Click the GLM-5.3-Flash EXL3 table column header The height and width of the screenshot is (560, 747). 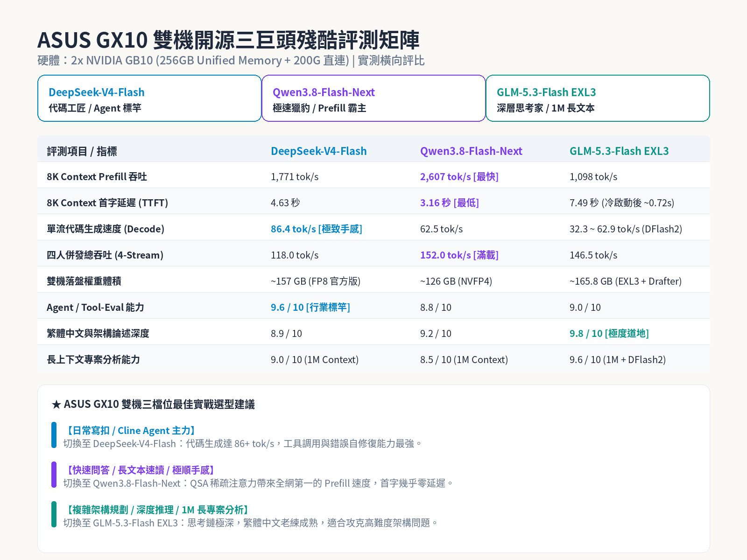tap(619, 151)
